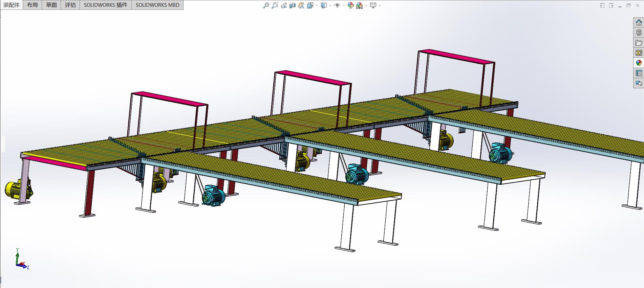Restore down the document window

pos(629,5)
